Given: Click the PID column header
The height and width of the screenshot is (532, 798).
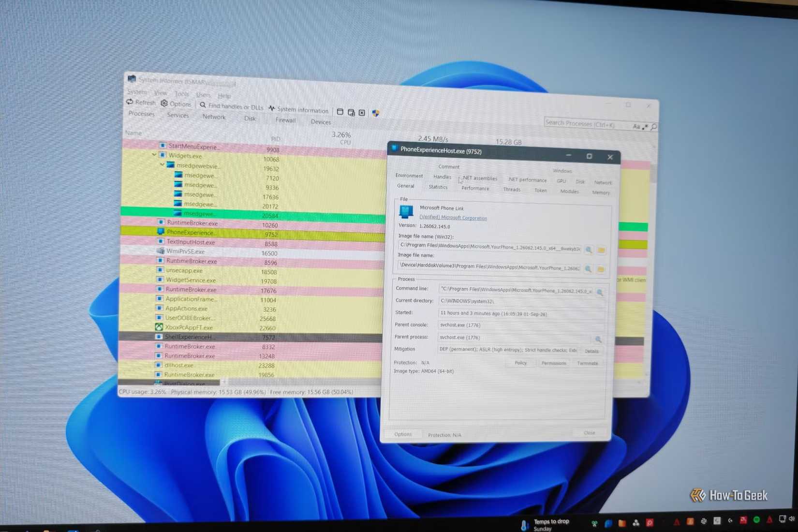Looking at the screenshot, I should [x=275, y=139].
